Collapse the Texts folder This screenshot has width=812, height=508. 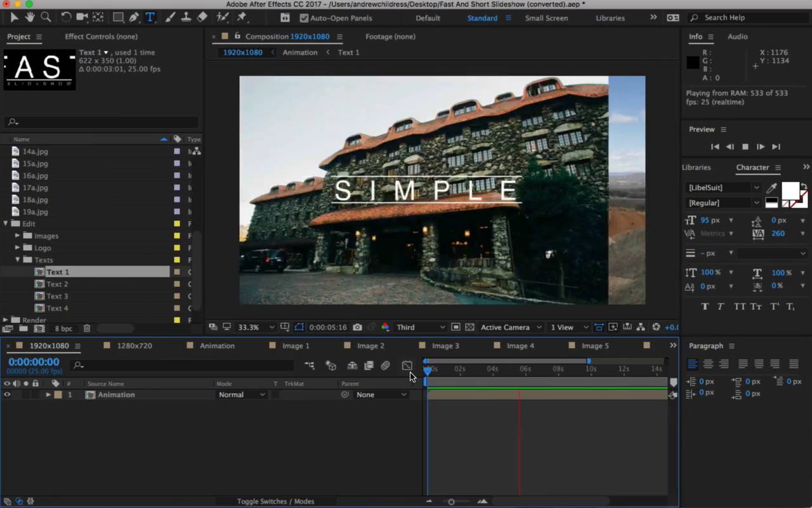click(x=18, y=260)
